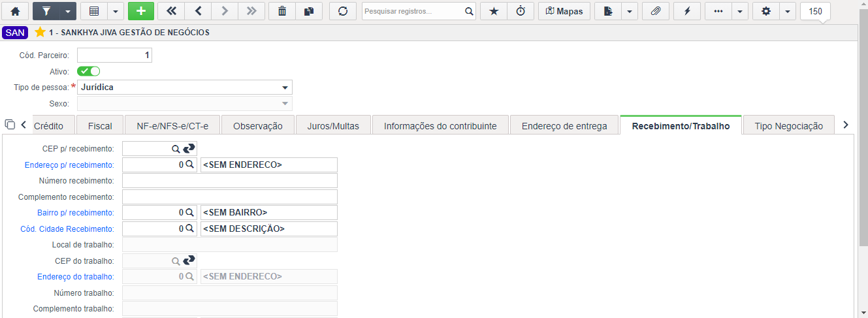Follow the Endereço p/ recebimento link
Viewport: 868px width, 318px height.
point(69,165)
